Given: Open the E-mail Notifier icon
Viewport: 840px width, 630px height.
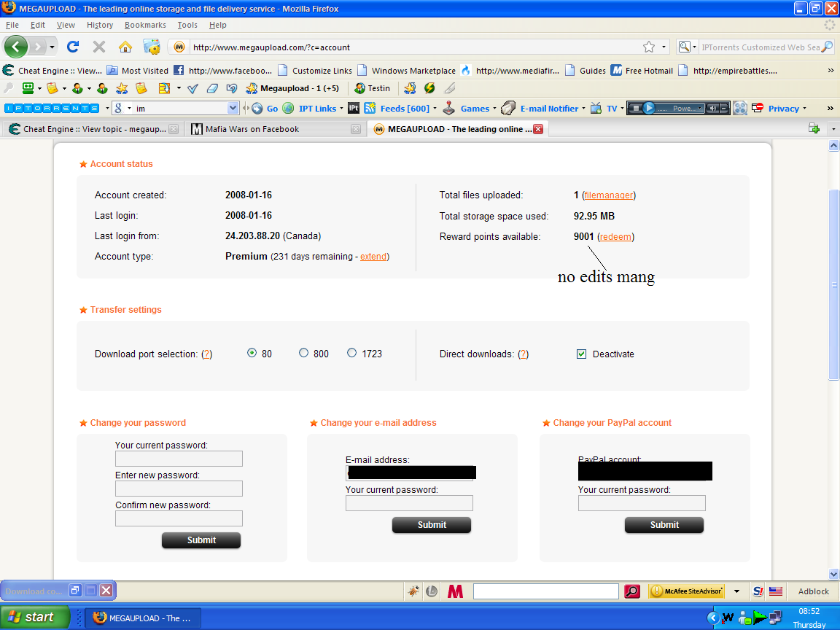Looking at the screenshot, I should click(x=507, y=108).
